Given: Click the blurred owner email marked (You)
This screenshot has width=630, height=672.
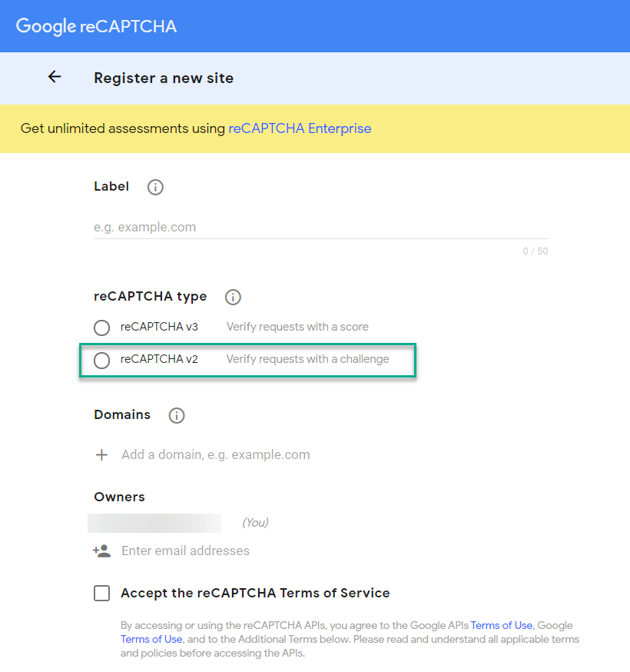Looking at the screenshot, I should click(154, 523).
